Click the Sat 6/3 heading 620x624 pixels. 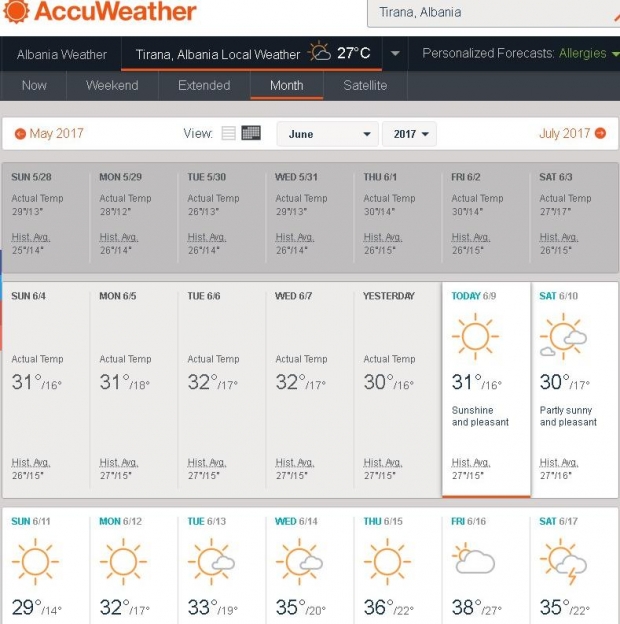point(556,177)
